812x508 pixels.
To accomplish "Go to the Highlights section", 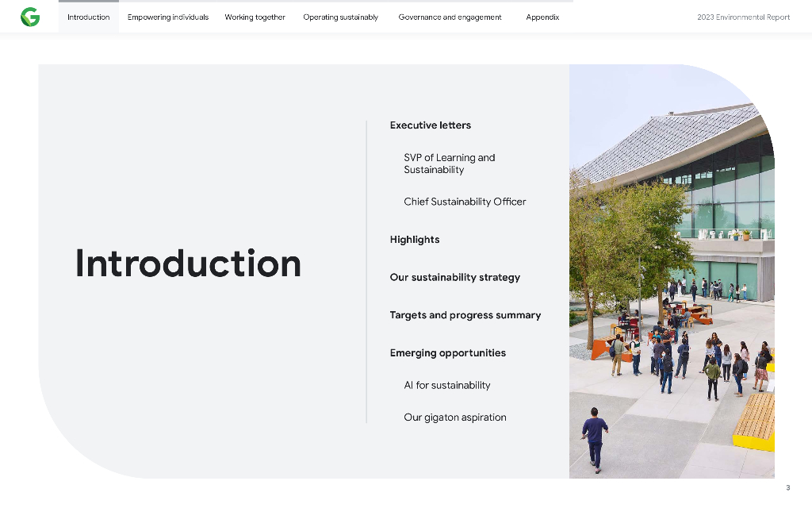I will tap(414, 240).
